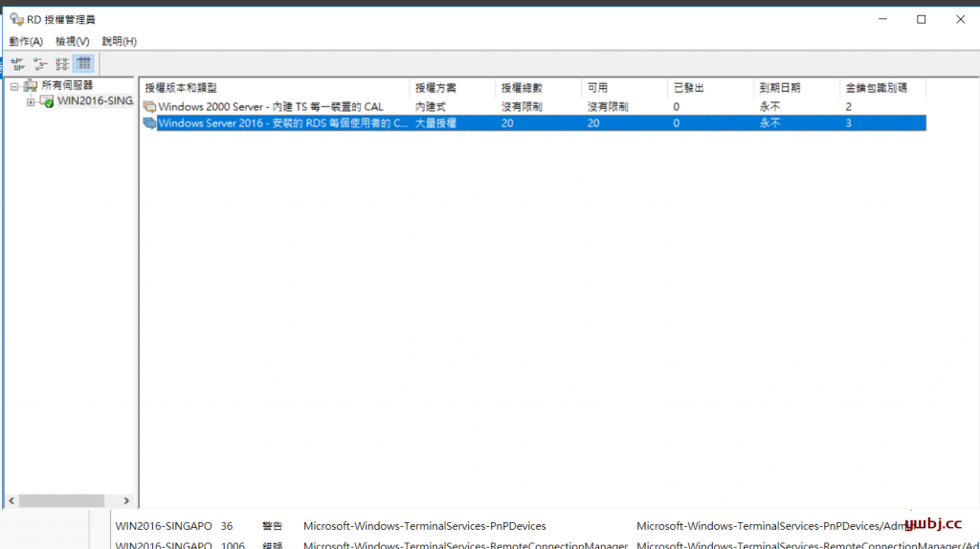
Task: Sort by 授權方案 column header
Action: [x=453, y=88]
